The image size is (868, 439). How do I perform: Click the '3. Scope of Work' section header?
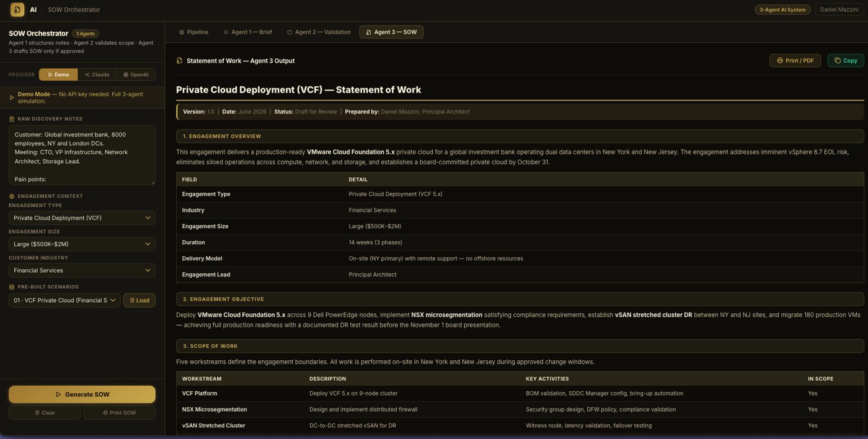tap(520, 346)
